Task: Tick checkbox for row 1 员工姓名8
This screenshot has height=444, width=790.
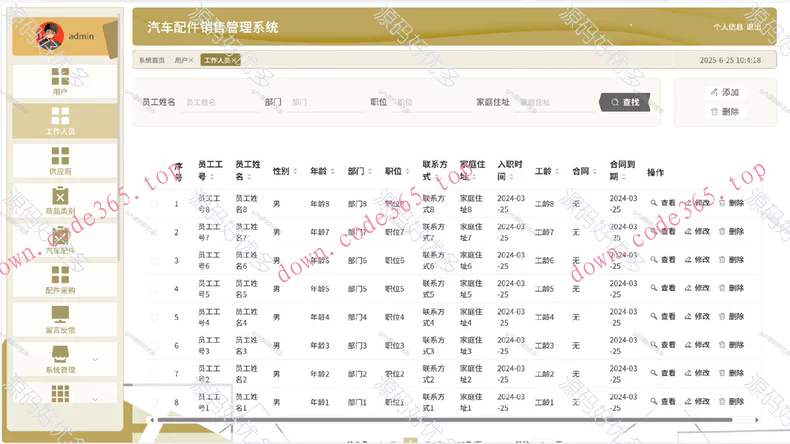Action: pyautogui.click(x=154, y=204)
